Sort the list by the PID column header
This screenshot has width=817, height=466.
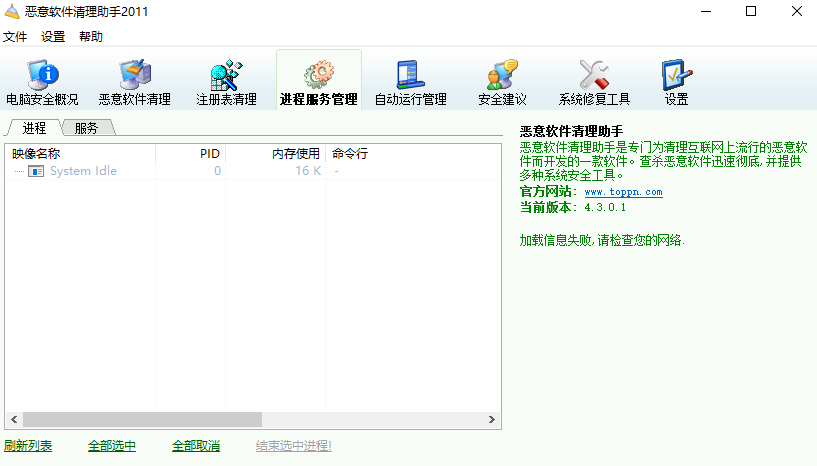click(x=190, y=154)
